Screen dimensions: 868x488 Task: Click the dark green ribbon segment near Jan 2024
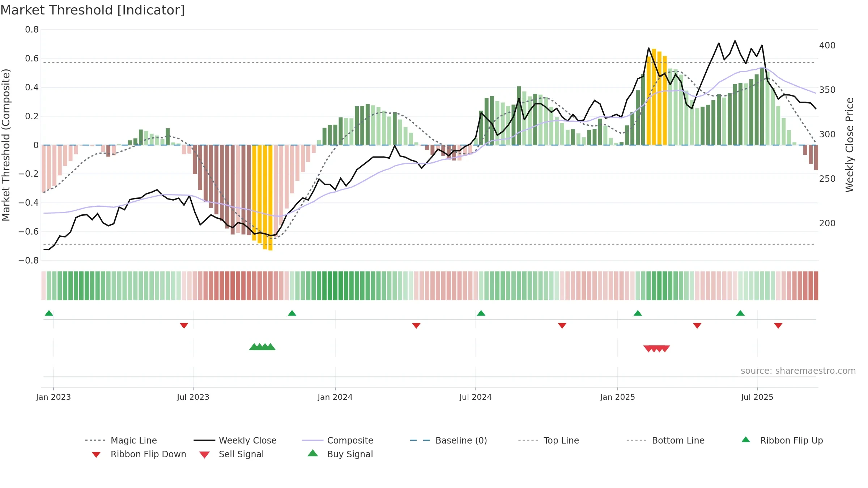(335, 286)
